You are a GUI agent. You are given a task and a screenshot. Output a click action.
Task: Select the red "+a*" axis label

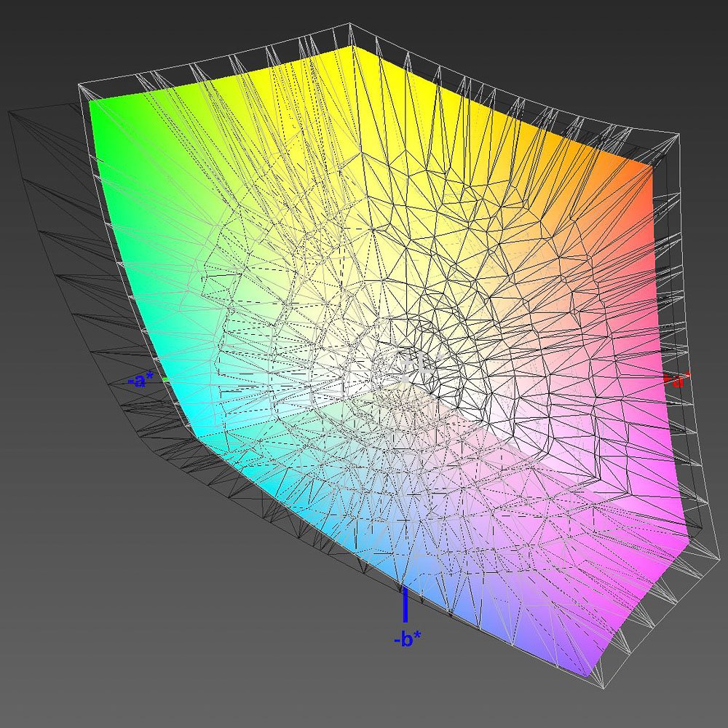coord(676,380)
